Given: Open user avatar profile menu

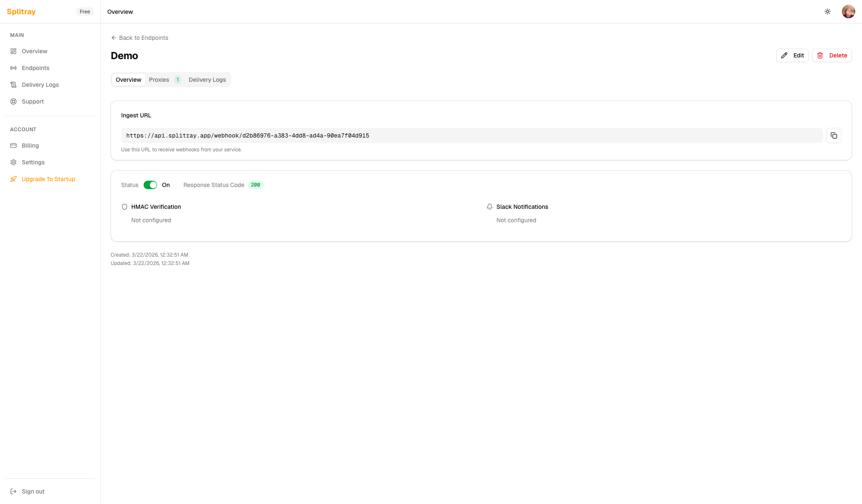Looking at the screenshot, I should pos(848,12).
